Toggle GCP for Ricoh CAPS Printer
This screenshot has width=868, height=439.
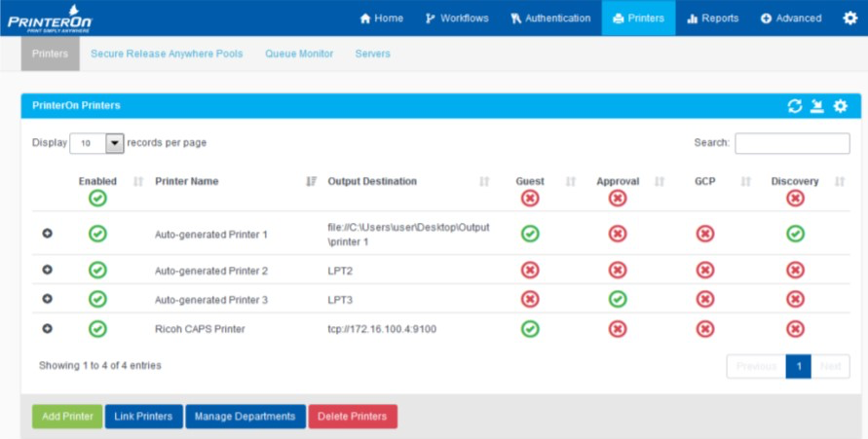(704, 329)
